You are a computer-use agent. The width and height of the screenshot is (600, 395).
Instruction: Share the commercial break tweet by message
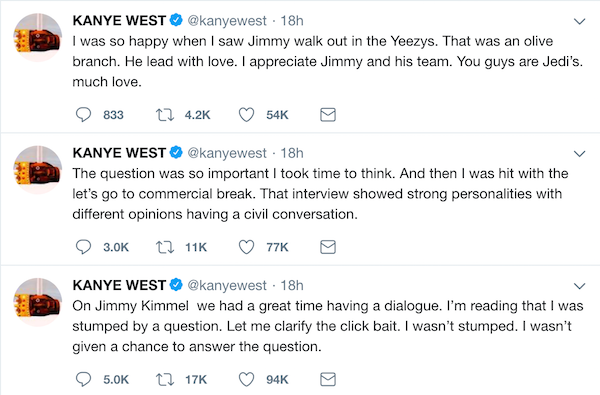click(328, 247)
